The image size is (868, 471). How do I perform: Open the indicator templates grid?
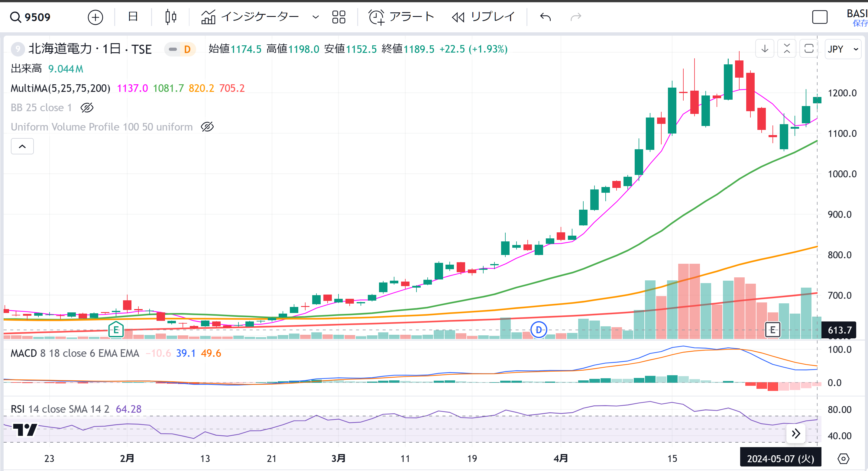tap(338, 17)
